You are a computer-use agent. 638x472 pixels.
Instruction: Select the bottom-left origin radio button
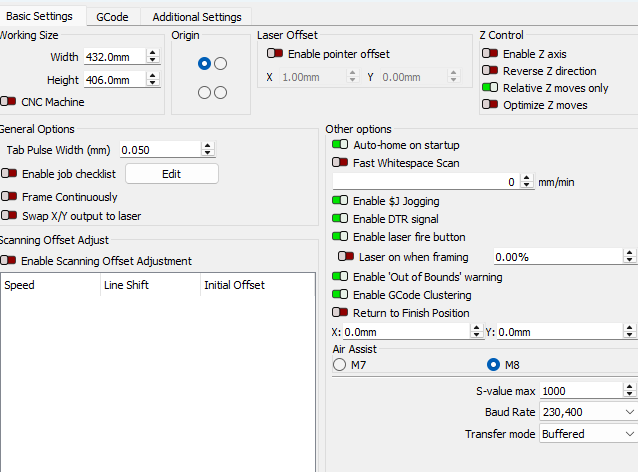(x=204, y=93)
